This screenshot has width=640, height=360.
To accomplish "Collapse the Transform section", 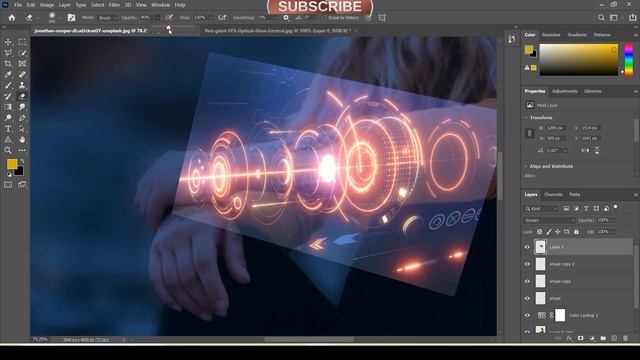I will point(526,118).
